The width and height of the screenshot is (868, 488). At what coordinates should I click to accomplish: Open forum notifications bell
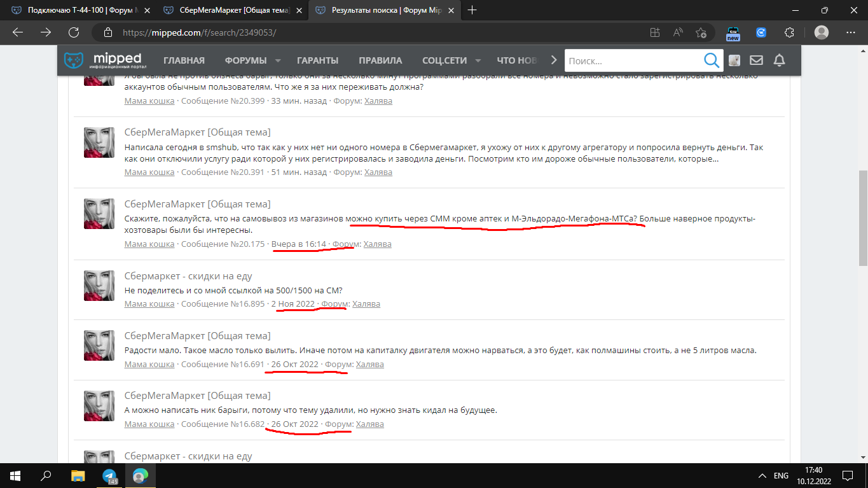[779, 60]
